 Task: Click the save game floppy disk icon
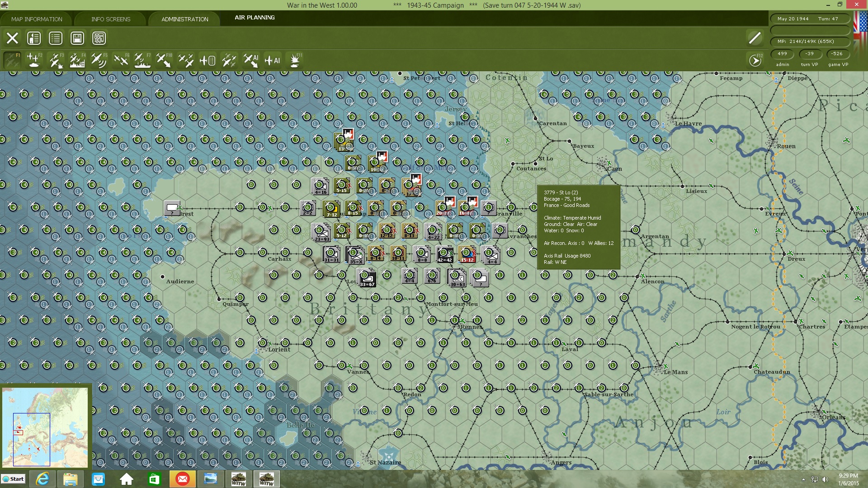click(77, 38)
